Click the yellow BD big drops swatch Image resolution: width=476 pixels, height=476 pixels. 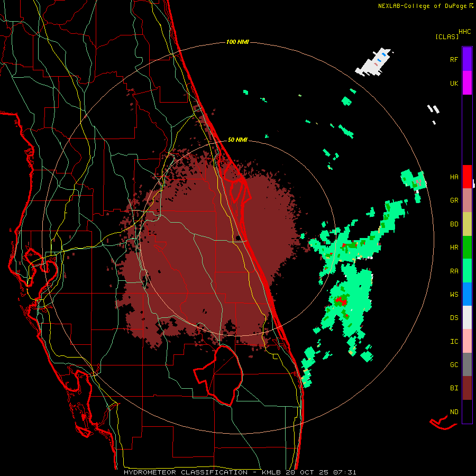click(467, 224)
